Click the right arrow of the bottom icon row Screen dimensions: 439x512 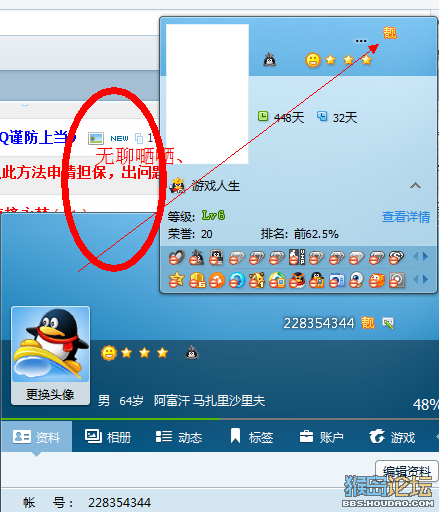pyautogui.click(x=425, y=279)
